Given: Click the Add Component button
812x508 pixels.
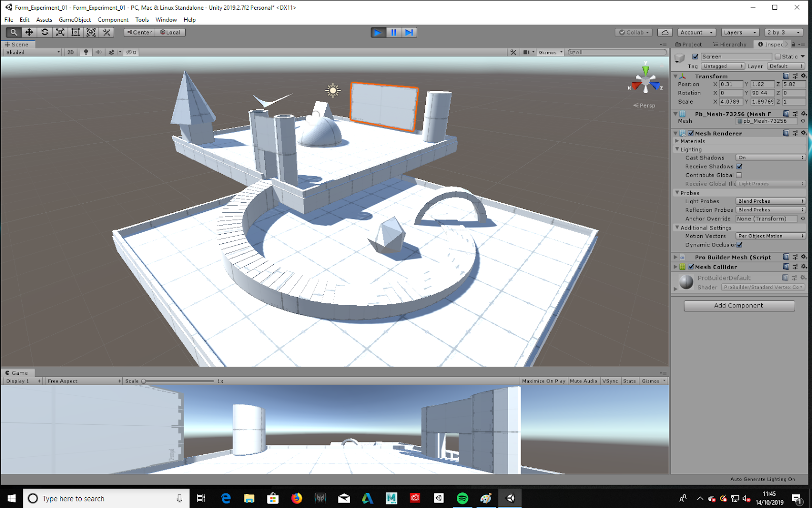Looking at the screenshot, I should pos(739,306).
